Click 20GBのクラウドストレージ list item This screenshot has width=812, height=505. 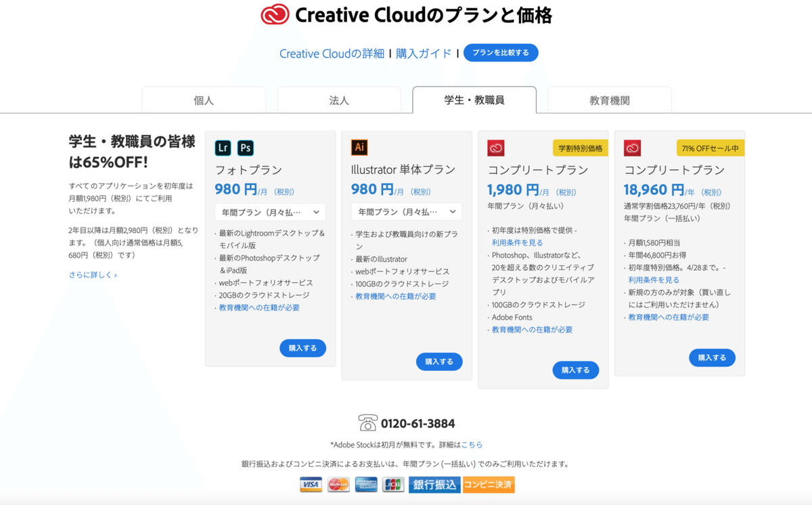click(264, 295)
